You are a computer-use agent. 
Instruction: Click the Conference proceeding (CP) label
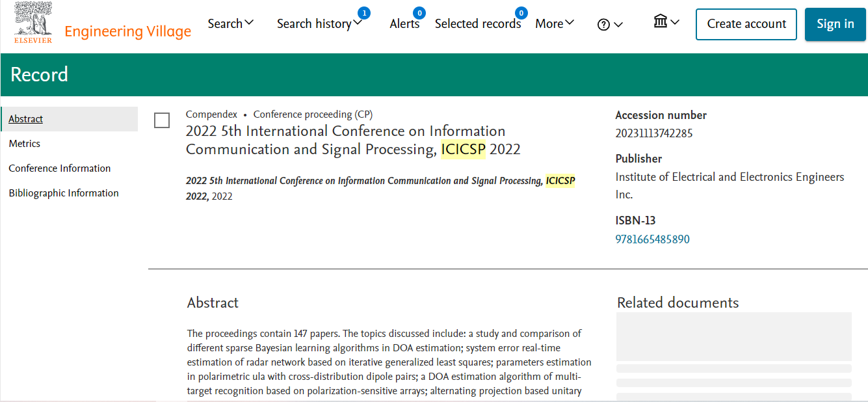pyautogui.click(x=313, y=114)
